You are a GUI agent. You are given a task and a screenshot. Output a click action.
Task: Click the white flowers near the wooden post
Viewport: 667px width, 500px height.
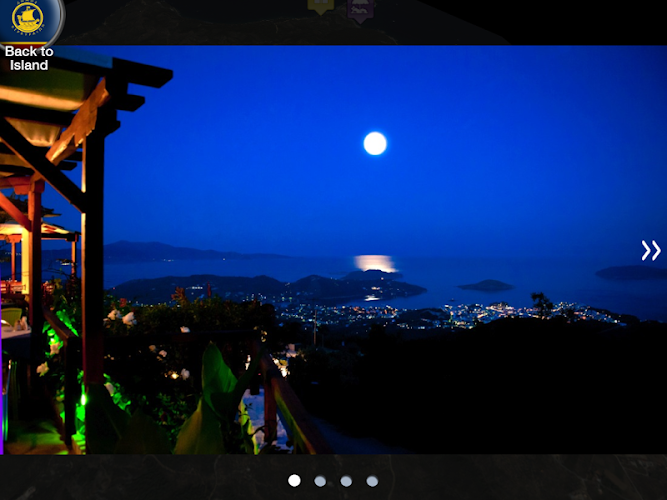pos(121,317)
